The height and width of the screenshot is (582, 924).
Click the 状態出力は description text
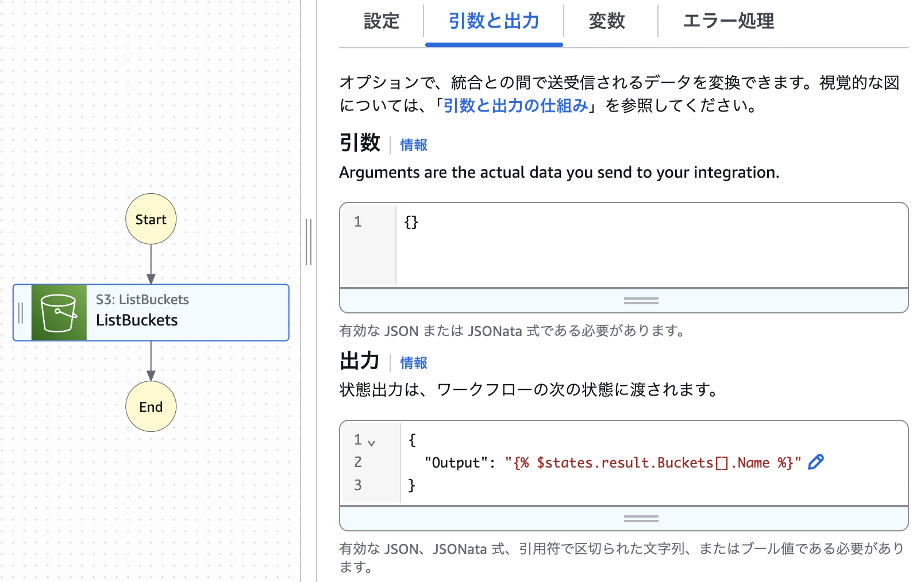tap(529, 390)
